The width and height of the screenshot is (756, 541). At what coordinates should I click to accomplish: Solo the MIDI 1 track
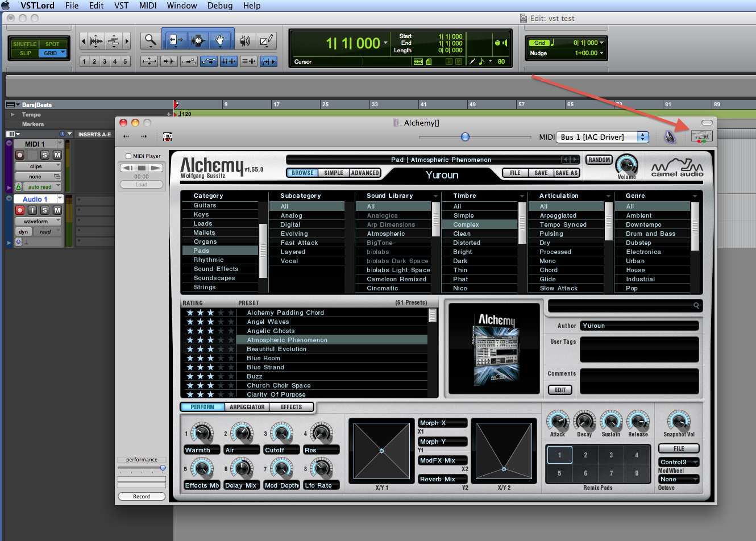click(45, 155)
